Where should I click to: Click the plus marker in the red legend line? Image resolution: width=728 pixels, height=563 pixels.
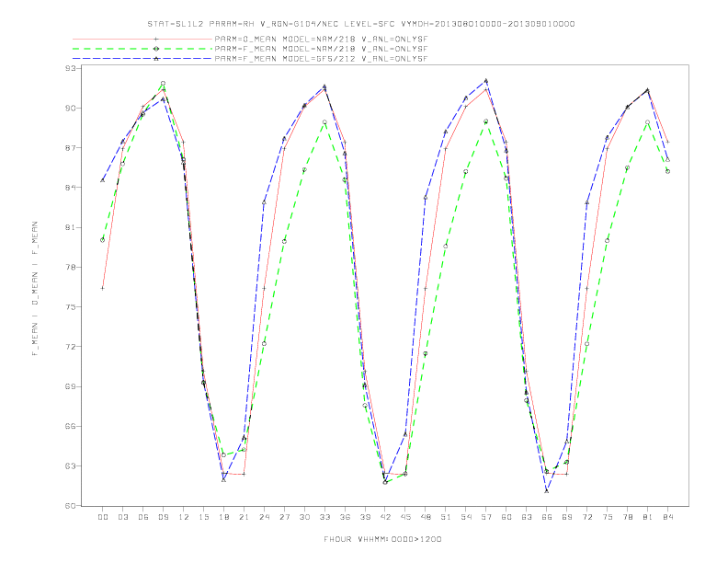[x=156, y=40]
